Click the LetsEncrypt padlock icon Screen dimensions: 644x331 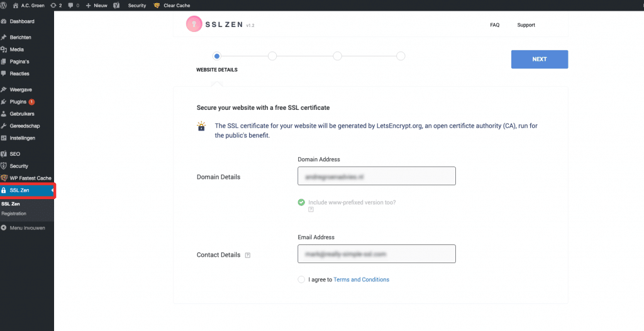(x=201, y=126)
